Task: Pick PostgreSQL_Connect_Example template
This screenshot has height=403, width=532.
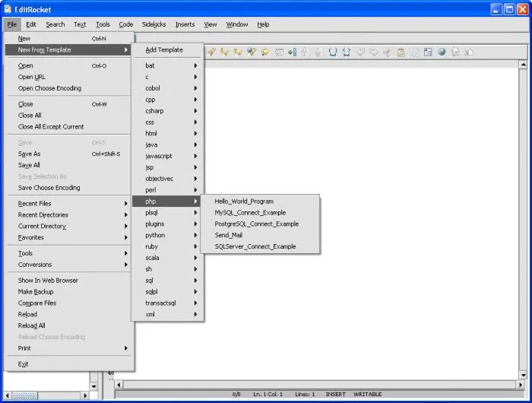Action: pos(260,224)
